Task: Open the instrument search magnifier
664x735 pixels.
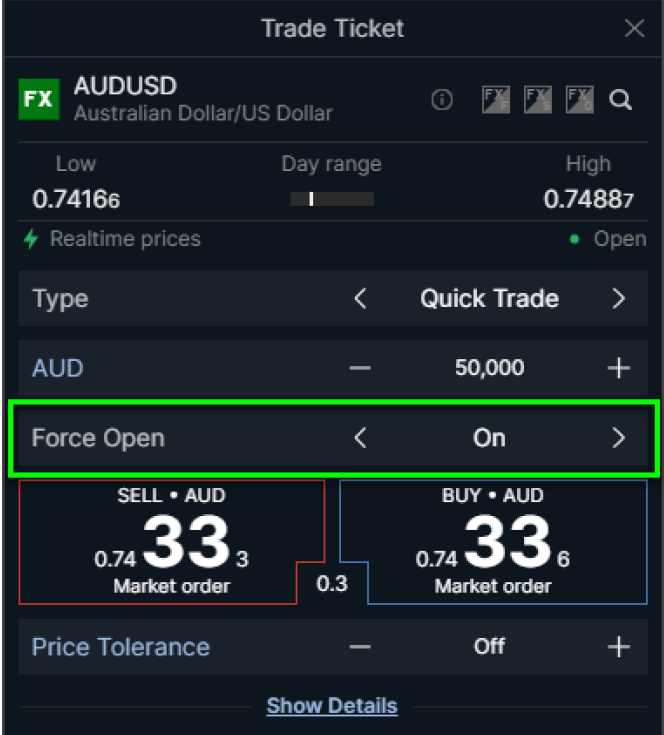Action: click(x=620, y=99)
